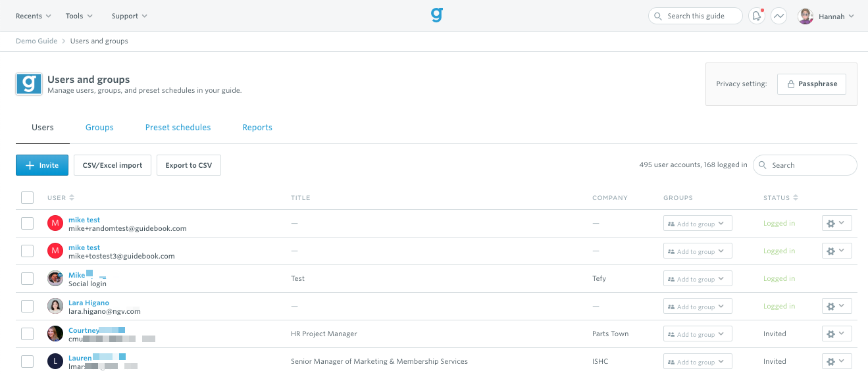This screenshot has width=868, height=375.
Task: Click lara.higano@ngv.com email text
Action: pyautogui.click(x=105, y=311)
